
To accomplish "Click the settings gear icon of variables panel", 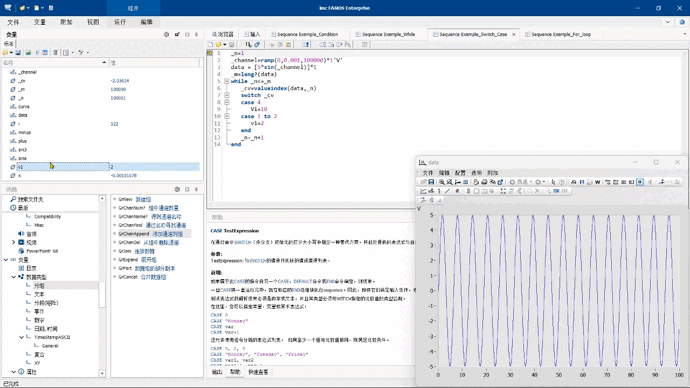I will (166, 34).
